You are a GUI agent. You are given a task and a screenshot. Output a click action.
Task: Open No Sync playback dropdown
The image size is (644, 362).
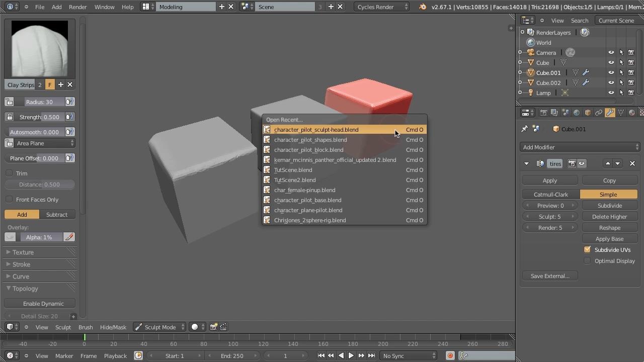pyautogui.click(x=409, y=356)
